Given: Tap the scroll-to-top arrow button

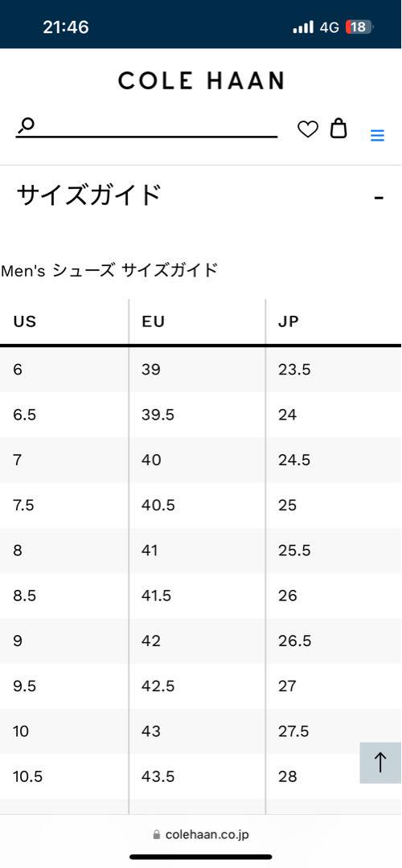Looking at the screenshot, I should [x=380, y=763].
